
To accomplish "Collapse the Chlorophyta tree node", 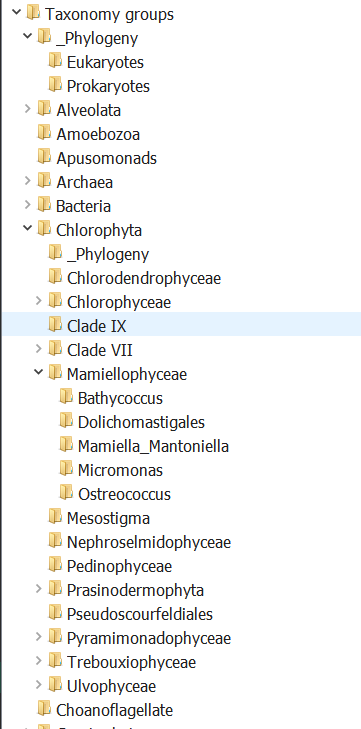I will click(x=27, y=229).
